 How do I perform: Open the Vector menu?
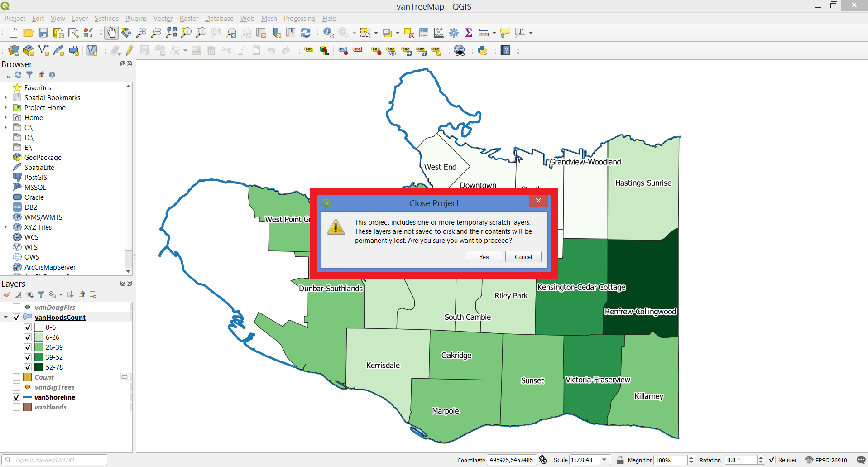click(x=163, y=19)
